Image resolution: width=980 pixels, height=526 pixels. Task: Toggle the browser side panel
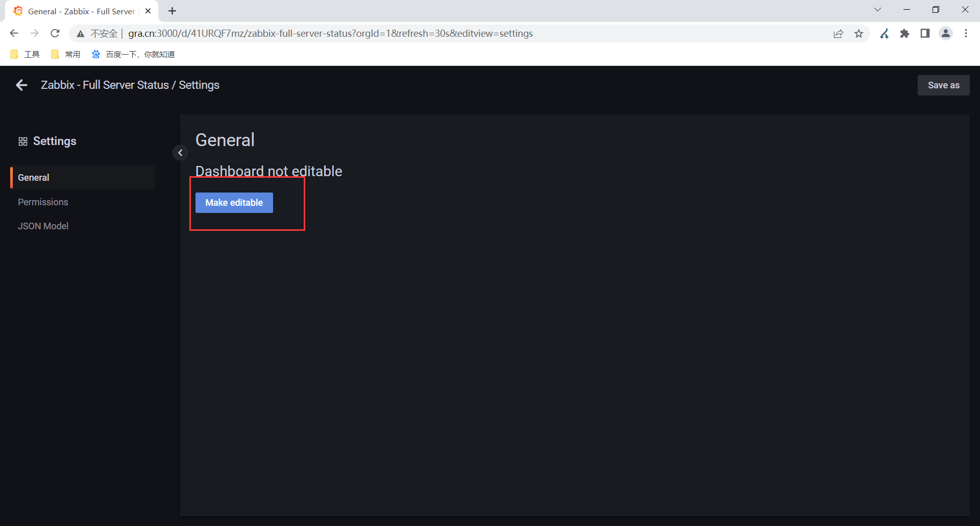point(925,34)
